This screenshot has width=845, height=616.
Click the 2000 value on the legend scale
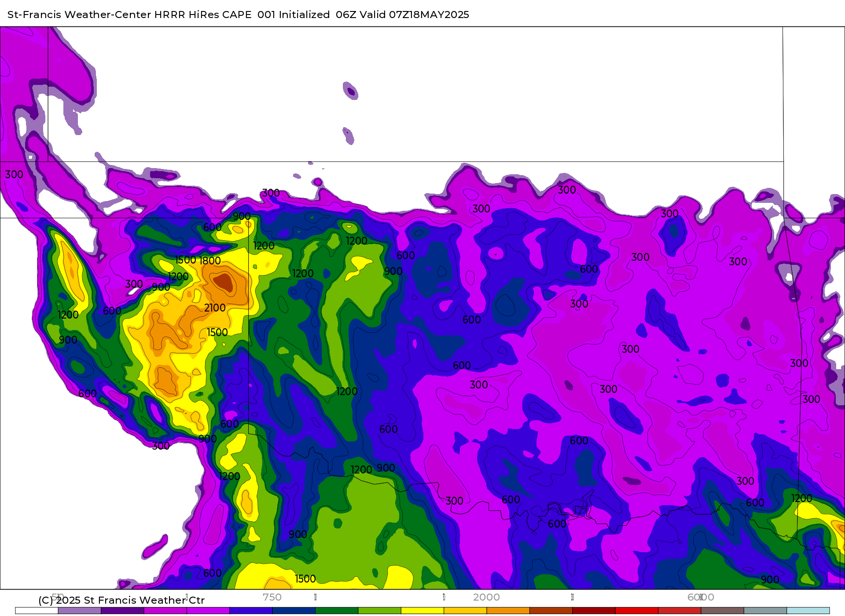coord(486,597)
